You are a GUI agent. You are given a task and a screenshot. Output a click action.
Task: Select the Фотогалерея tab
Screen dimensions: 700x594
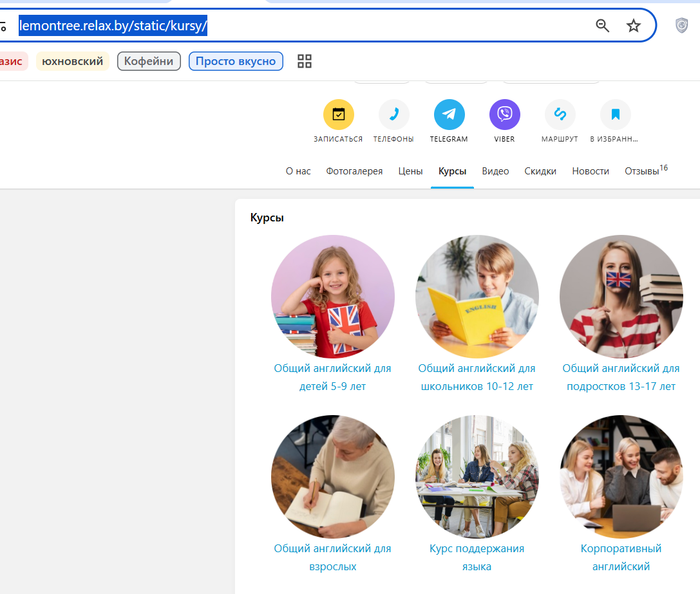pos(354,171)
